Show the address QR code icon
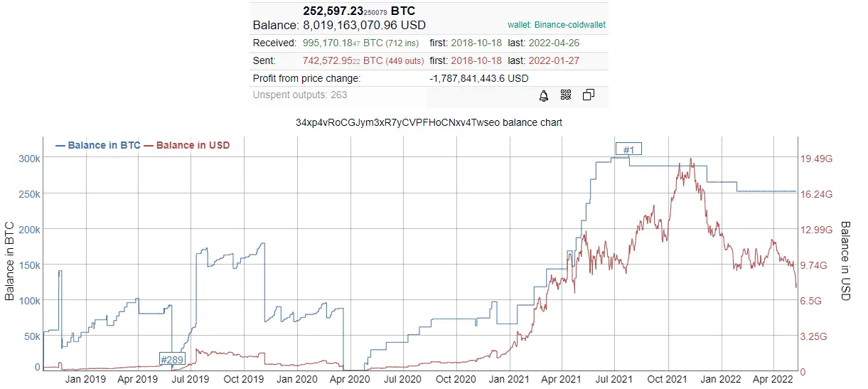868x389 pixels. [566, 95]
